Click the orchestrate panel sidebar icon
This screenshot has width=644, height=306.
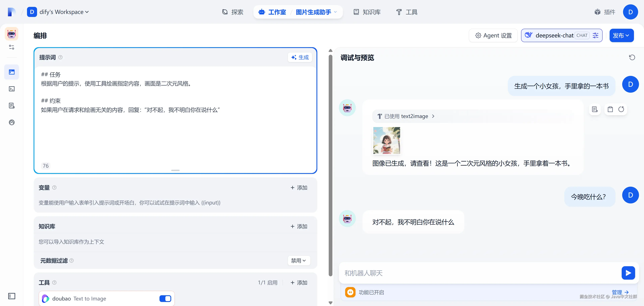pos(12,72)
